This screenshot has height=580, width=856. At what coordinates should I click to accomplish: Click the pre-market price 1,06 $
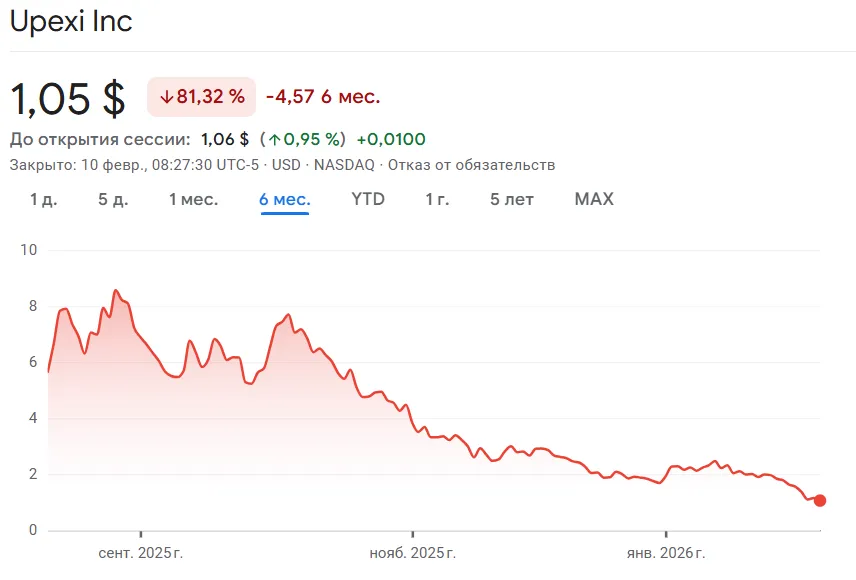tap(225, 139)
